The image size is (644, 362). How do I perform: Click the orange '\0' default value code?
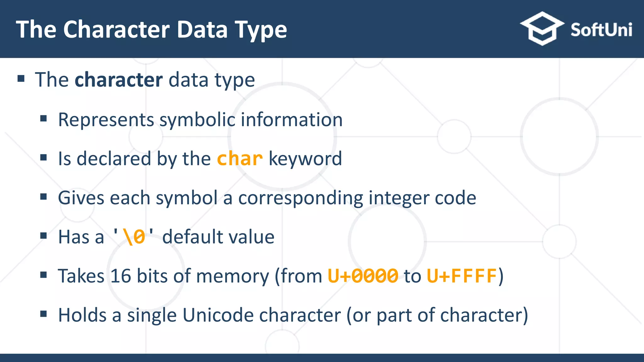[x=134, y=237]
